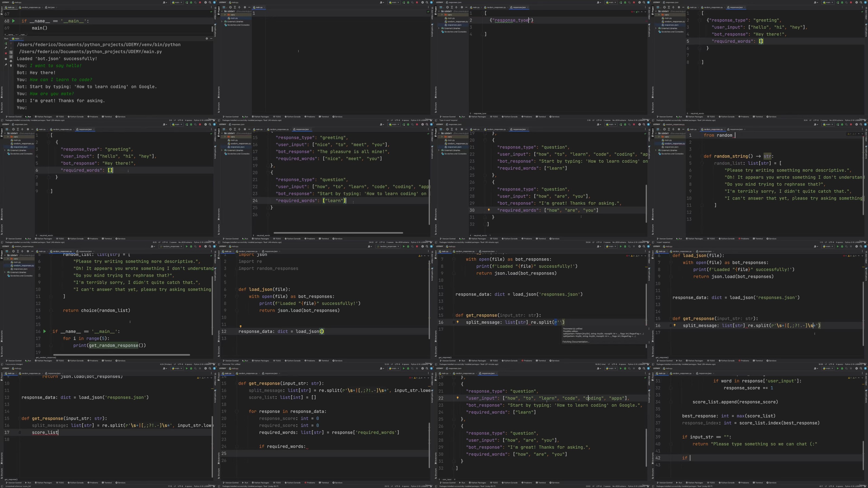868x488 pixels.
Task: Click the locate-file target icon in the 'response_tyoe' window
Action: [448, 7]
